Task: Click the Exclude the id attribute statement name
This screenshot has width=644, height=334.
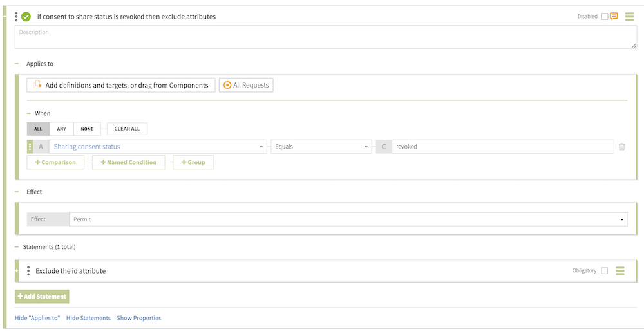Action: coord(71,271)
